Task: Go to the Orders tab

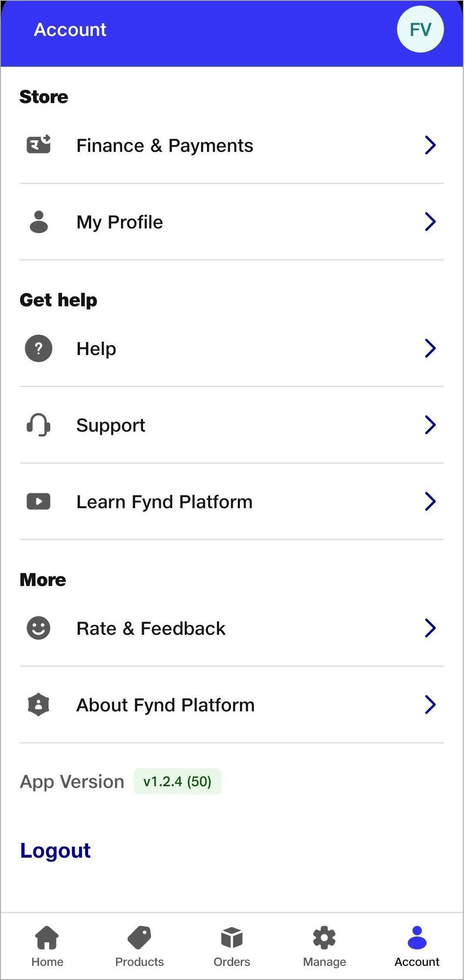Action: (232, 946)
